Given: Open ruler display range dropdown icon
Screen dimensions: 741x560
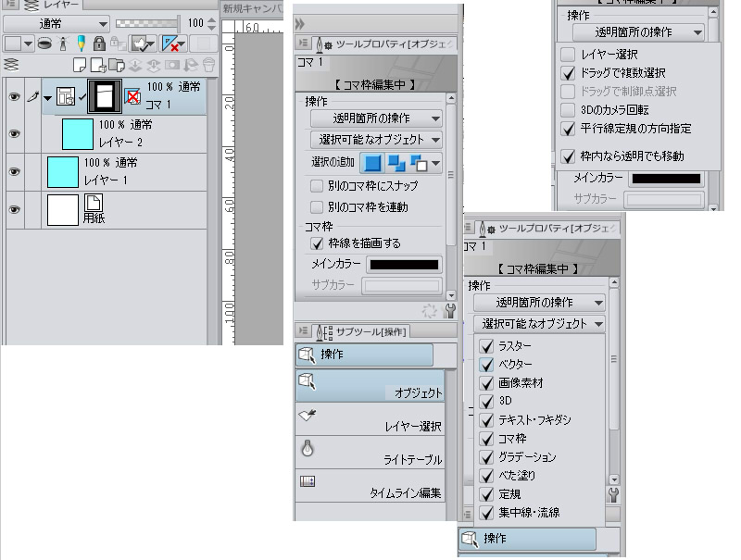Looking at the screenshot, I should (173, 44).
